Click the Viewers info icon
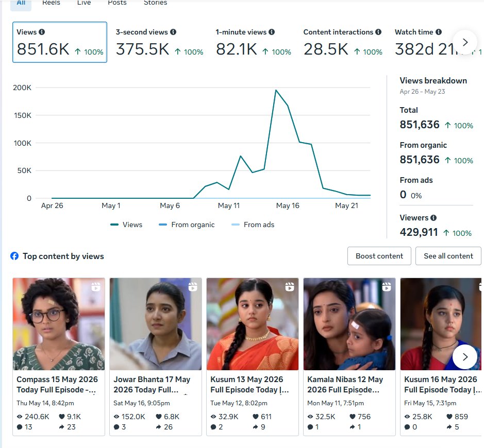The width and height of the screenshot is (484, 448). [x=433, y=218]
